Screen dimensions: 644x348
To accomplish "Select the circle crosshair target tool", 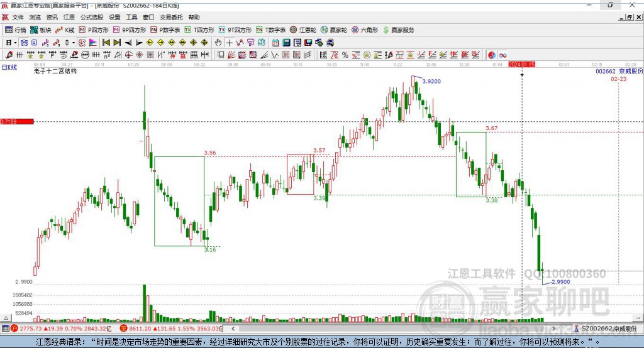I will (128, 55).
